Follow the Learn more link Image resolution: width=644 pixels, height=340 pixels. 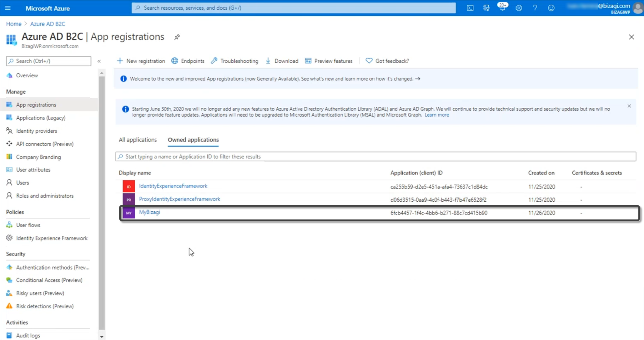click(x=436, y=115)
